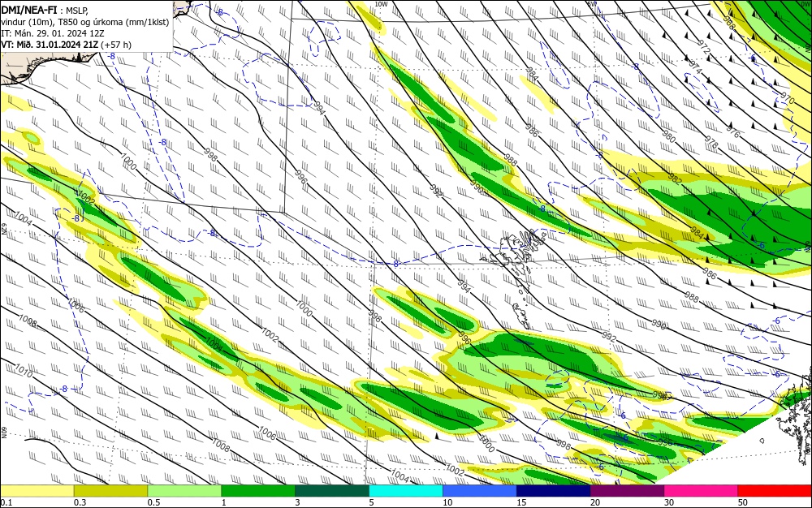Click the 'IT: Mán. 29. 01. 2024 12Z' line

pyautogui.click(x=53, y=33)
